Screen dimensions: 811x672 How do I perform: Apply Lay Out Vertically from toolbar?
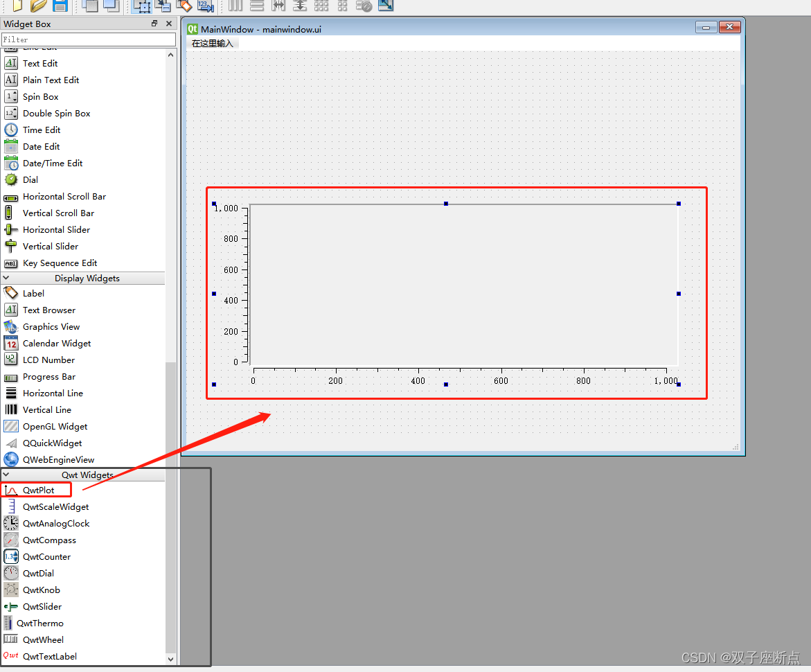tap(257, 6)
